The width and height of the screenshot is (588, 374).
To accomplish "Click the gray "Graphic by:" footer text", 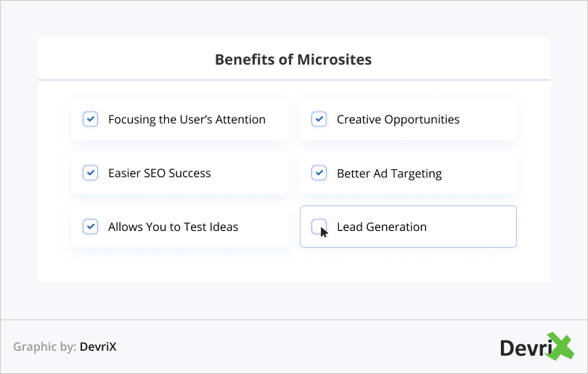I will tap(44, 347).
